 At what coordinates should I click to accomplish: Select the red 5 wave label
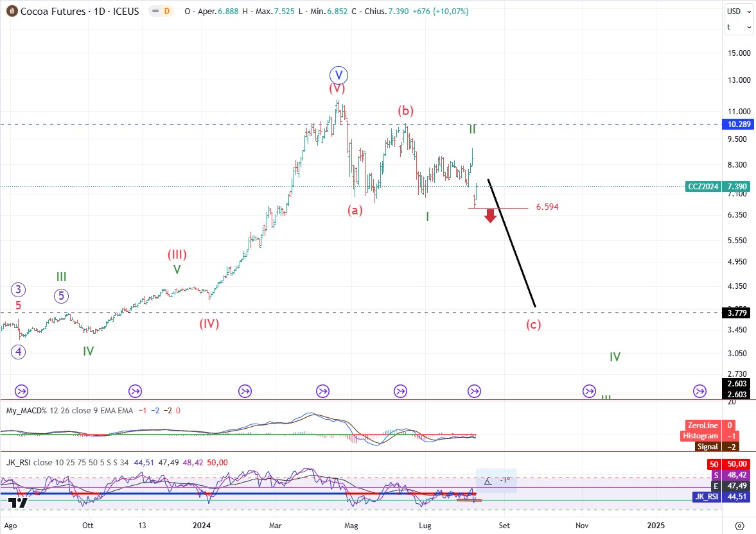tap(18, 305)
